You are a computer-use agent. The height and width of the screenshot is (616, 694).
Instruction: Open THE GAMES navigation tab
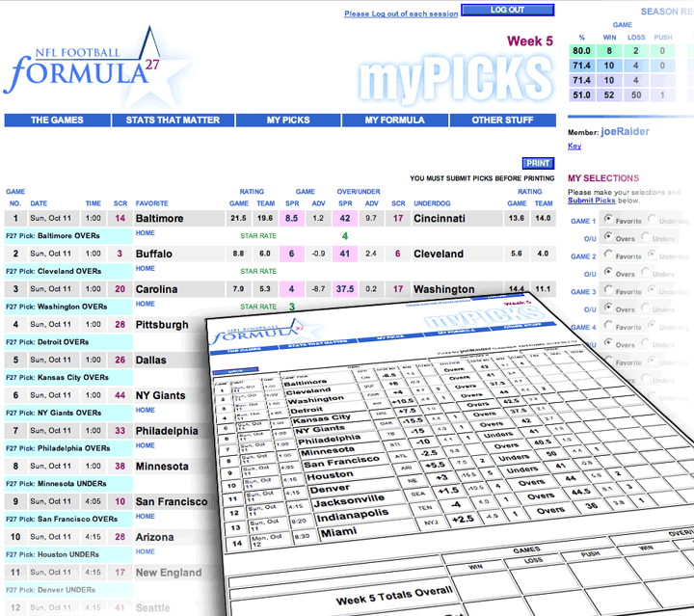57,120
